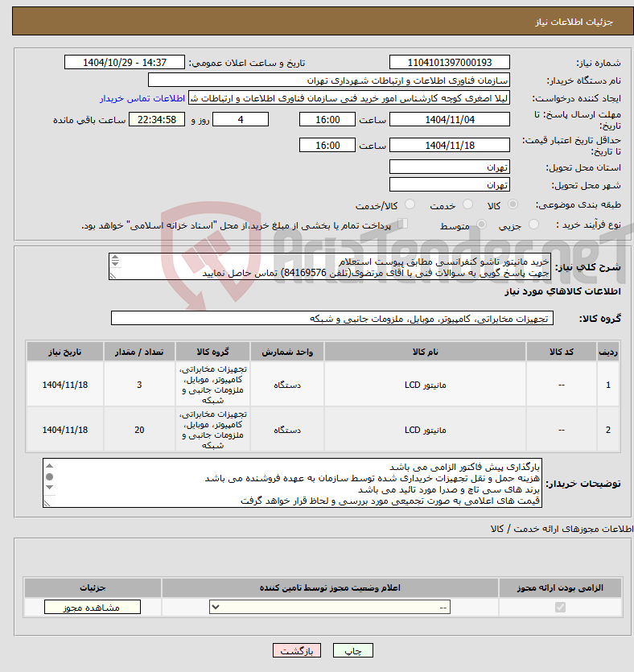Click the تعداد / مقدار column header

tap(139, 352)
